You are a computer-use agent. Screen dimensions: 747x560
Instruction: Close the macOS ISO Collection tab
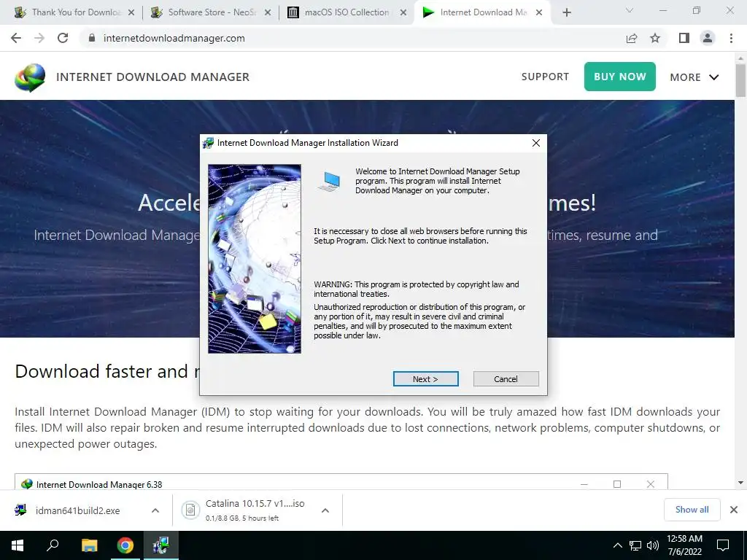(403, 12)
